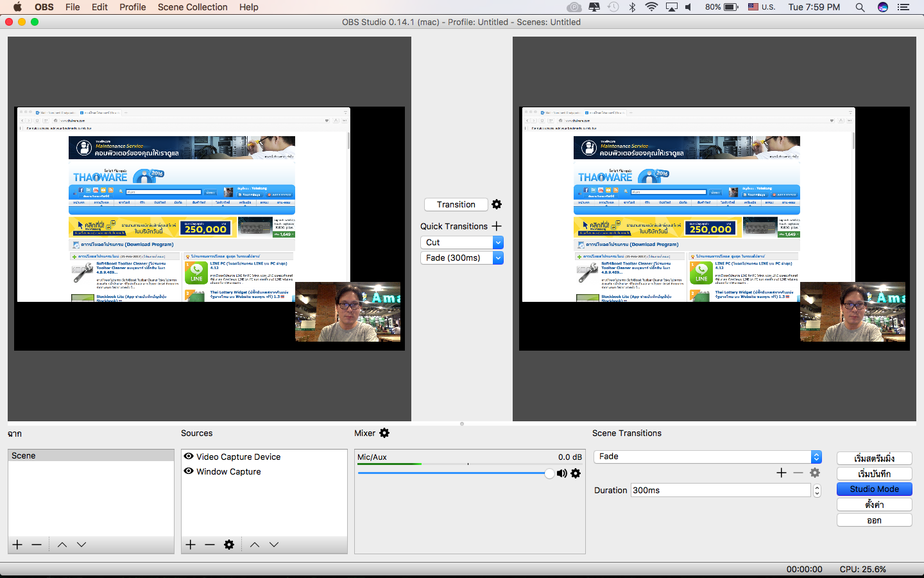Click CPU: 25.6% in status bar
Viewport: 924px width, 578px height.
pos(862,569)
